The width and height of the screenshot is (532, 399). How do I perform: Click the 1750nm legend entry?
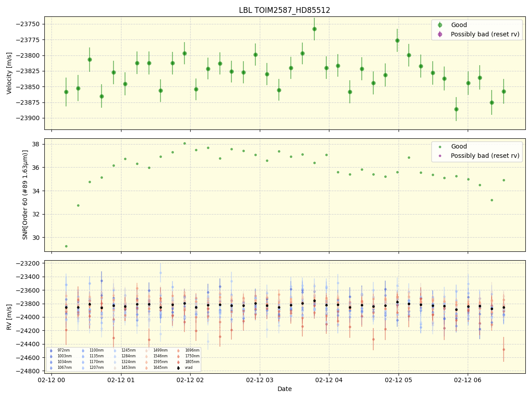(187, 356)
